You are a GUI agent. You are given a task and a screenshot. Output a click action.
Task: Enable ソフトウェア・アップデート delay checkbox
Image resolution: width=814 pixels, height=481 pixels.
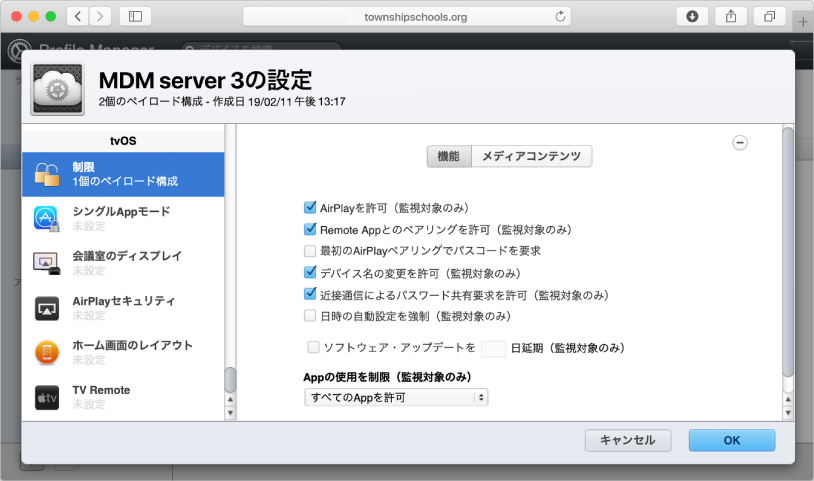click(x=313, y=347)
